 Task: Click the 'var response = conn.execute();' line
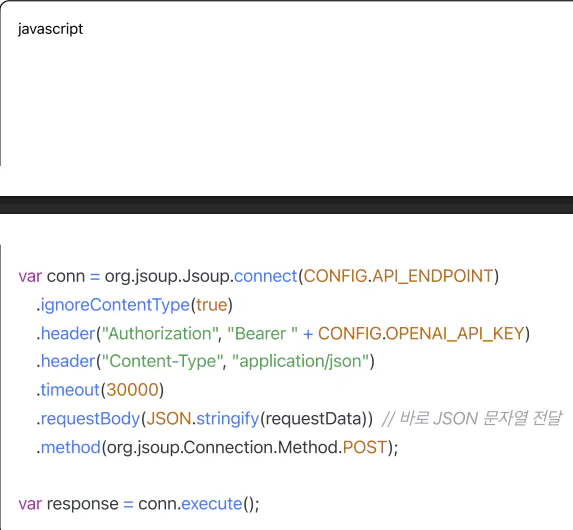click(x=139, y=504)
